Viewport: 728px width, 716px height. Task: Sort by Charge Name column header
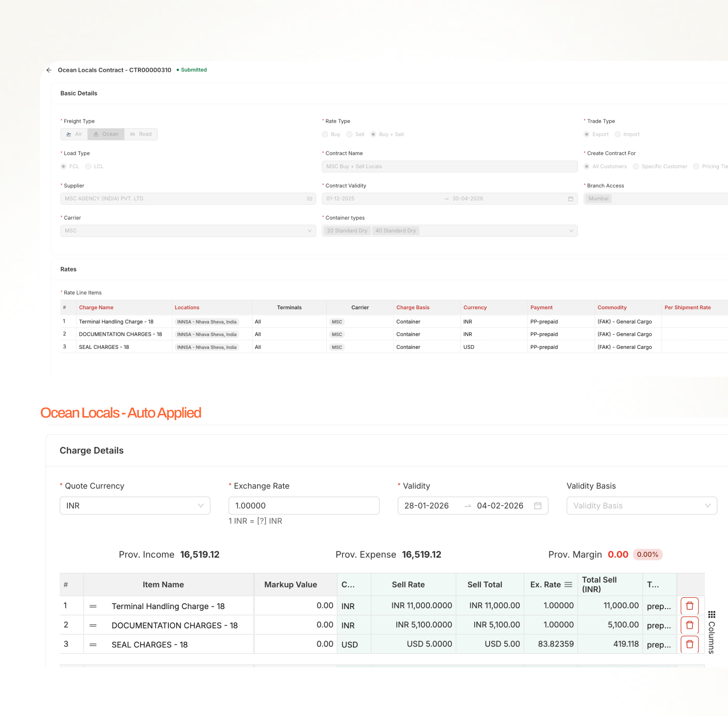[96, 308]
